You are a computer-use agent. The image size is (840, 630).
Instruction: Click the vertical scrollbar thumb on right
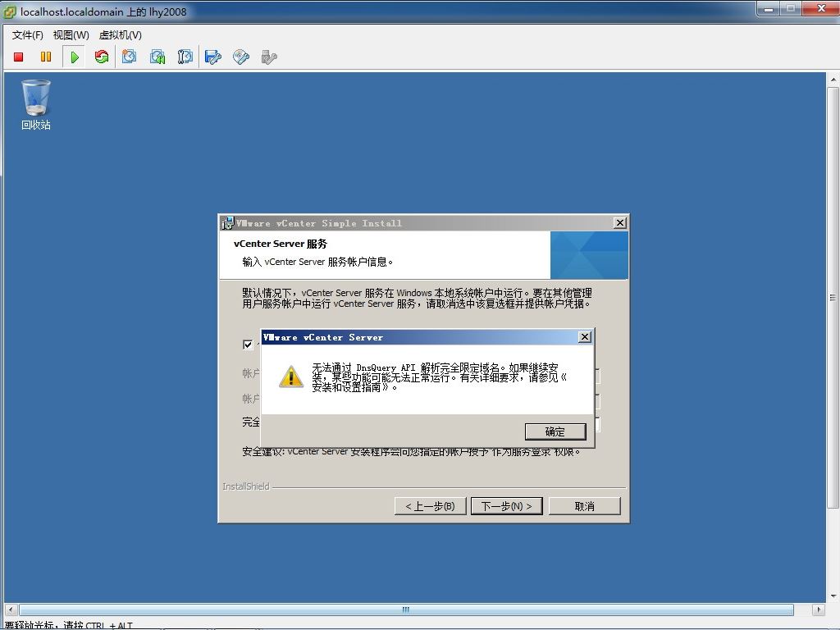[x=833, y=297]
